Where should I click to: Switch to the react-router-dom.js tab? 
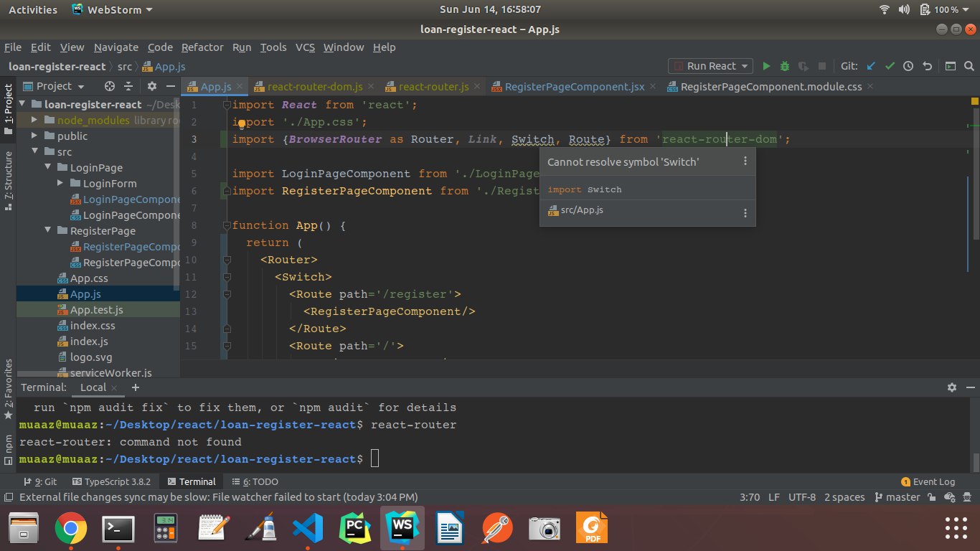pyautogui.click(x=314, y=87)
